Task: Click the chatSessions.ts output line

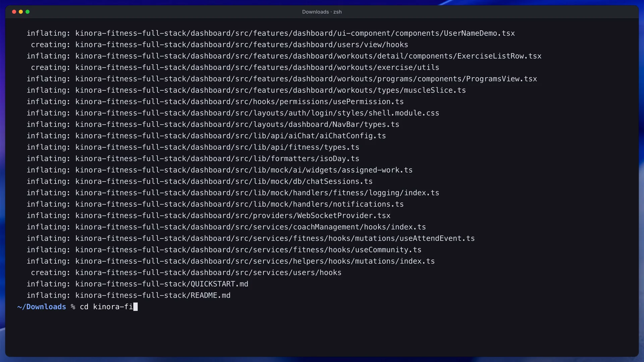Action: (200, 181)
